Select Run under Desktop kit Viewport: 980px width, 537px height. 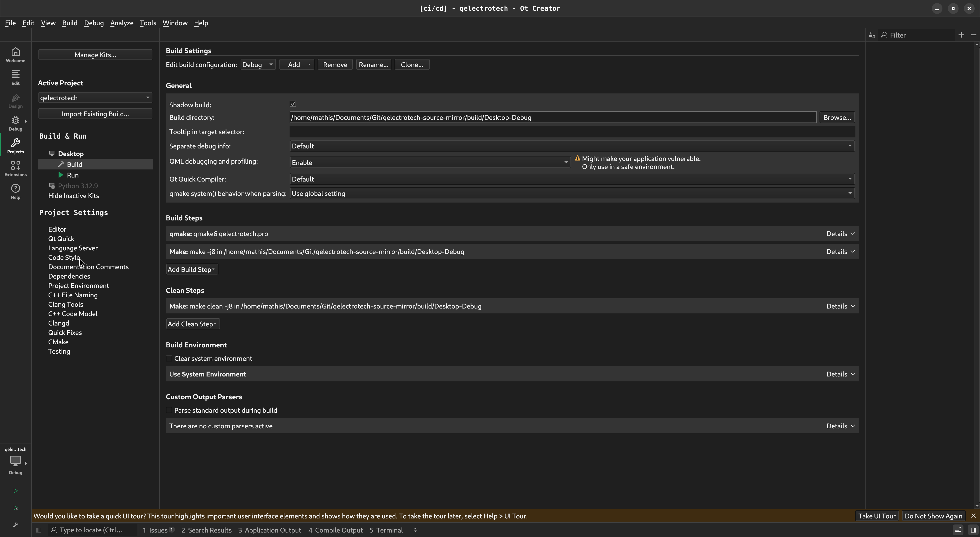[x=73, y=175]
